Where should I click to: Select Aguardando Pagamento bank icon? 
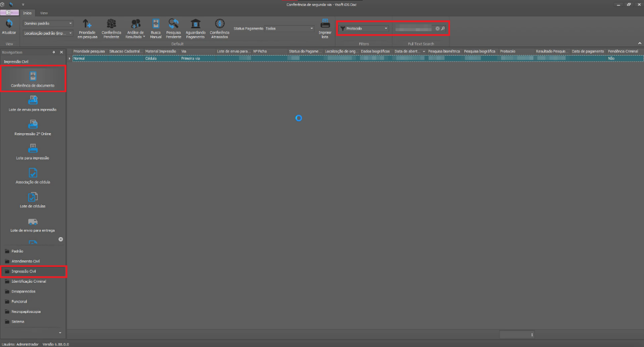(x=195, y=24)
